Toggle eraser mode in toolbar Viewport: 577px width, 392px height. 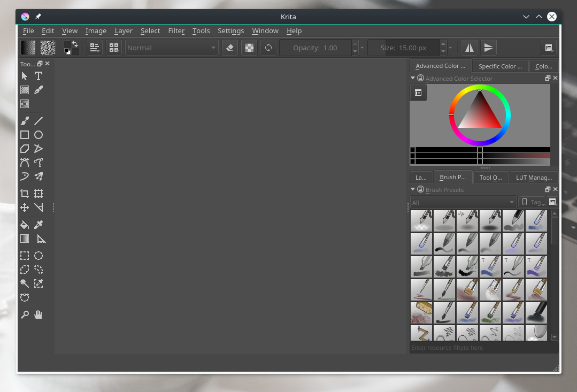coord(230,48)
